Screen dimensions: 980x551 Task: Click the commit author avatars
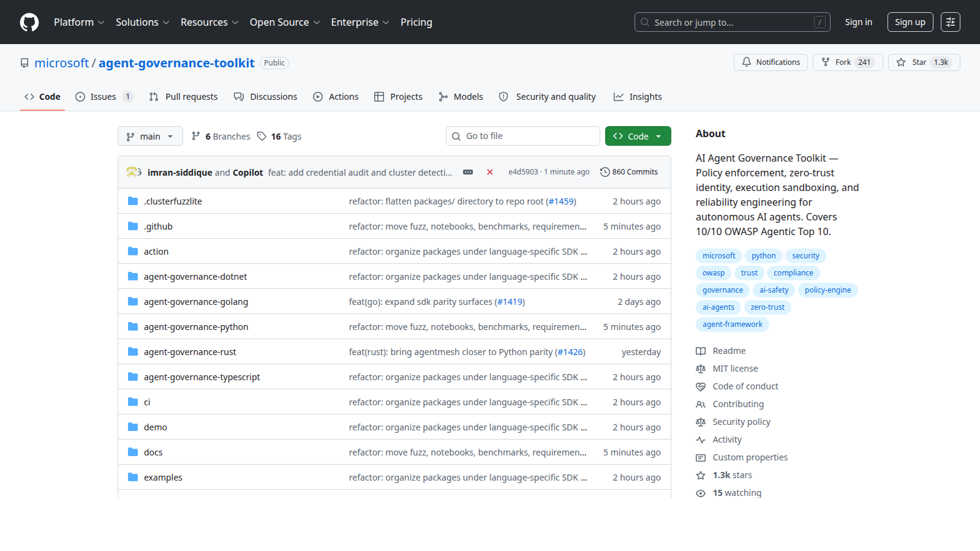click(x=134, y=172)
